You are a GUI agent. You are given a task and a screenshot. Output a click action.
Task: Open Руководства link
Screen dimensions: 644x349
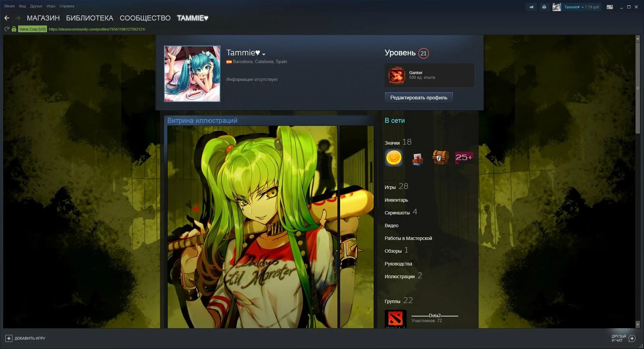[398, 264]
